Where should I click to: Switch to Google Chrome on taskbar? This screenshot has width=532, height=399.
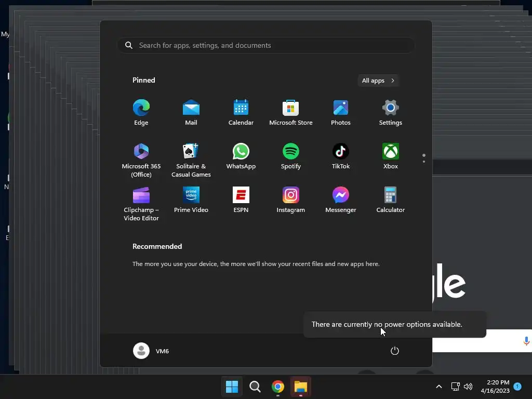pyautogui.click(x=278, y=387)
